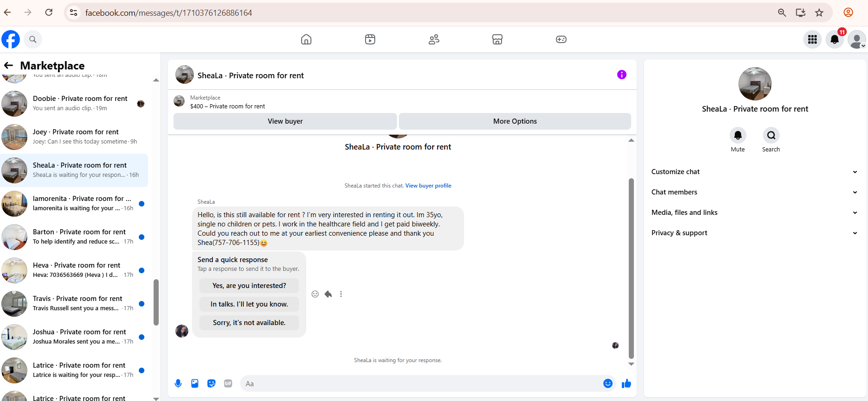Open Travis private room chat
This screenshot has height=401, width=868.
(74, 304)
